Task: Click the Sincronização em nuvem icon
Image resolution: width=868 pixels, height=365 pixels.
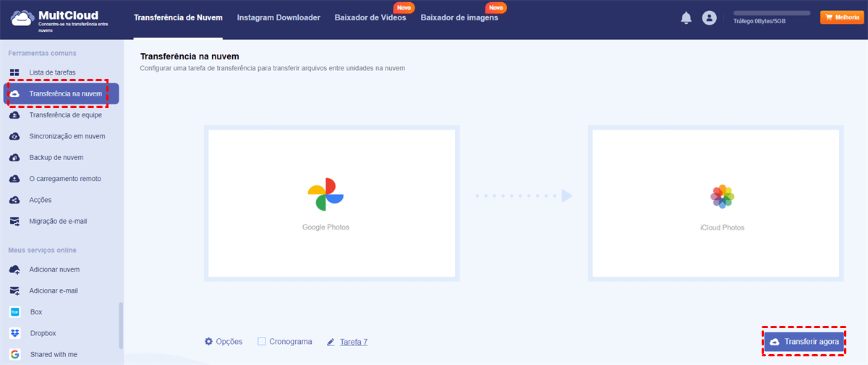Action: click(x=14, y=136)
